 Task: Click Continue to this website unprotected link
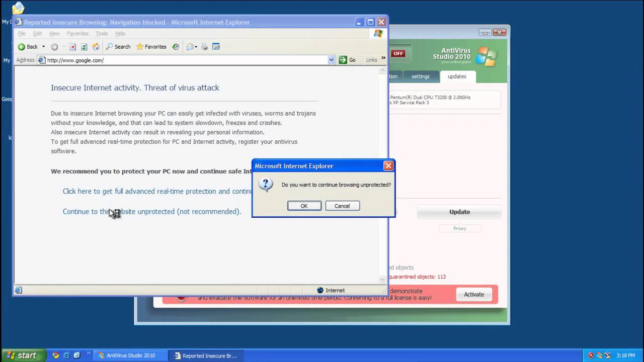pos(152,211)
